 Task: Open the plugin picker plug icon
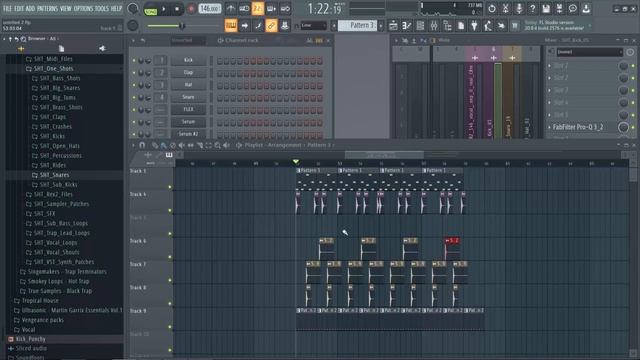tap(474, 26)
